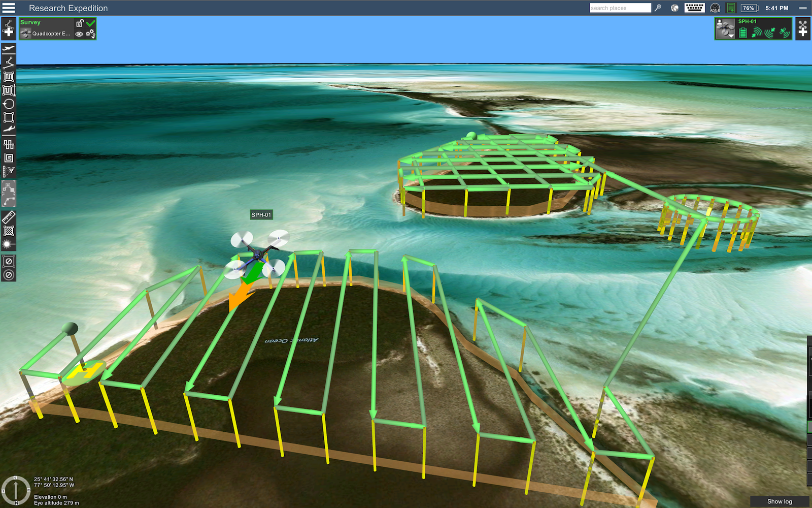Open the keyboard panel in the toolbar
The image size is (812, 508).
coord(694,8)
